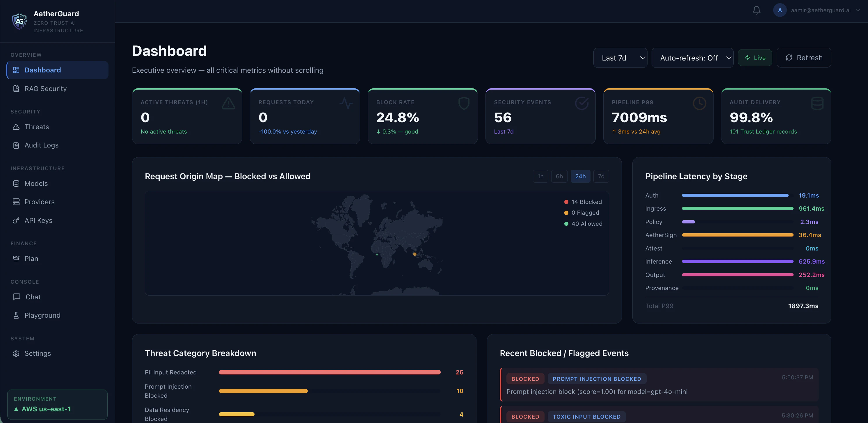Image resolution: width=868 pixels, height=423 pixels.
Task: Open the Last 7d time range dropdown
Action: 620,58
